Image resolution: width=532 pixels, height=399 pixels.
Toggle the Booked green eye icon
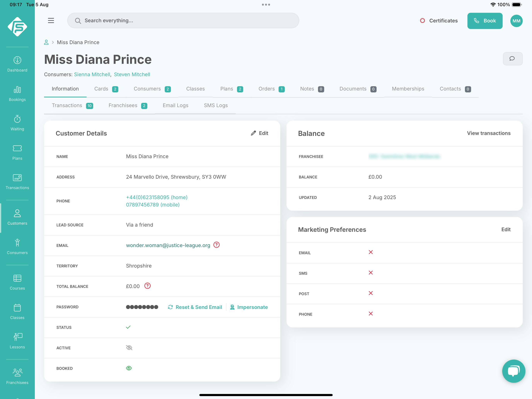[129, 368]
